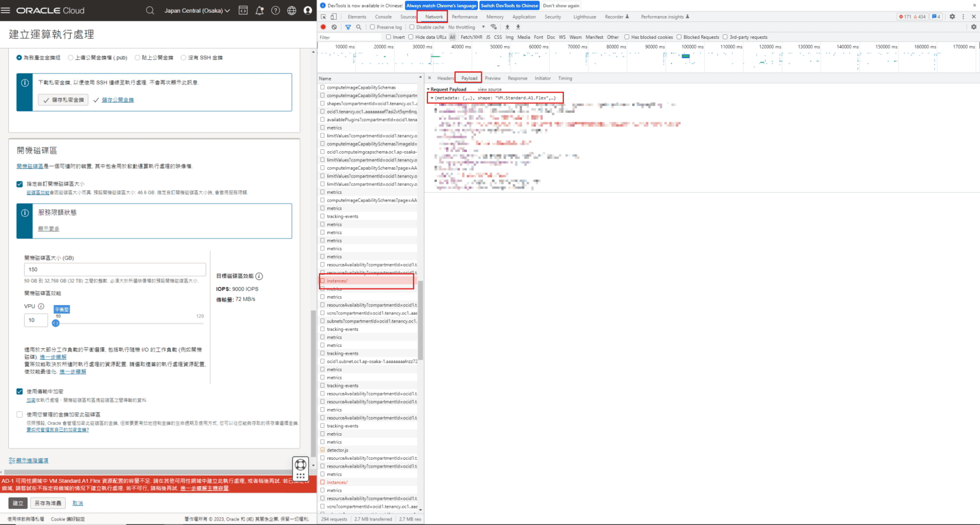
Task: Clear the network log
Action: 334,27
